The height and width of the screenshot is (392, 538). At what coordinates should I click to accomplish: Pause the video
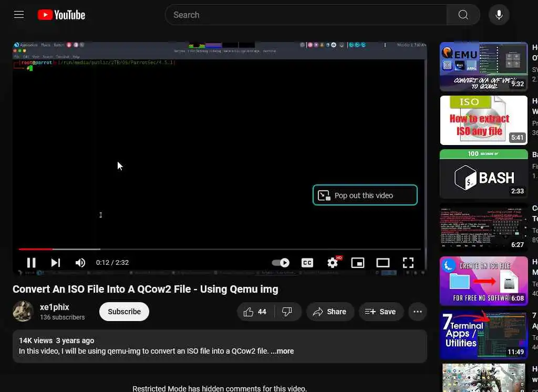[31, 263]
